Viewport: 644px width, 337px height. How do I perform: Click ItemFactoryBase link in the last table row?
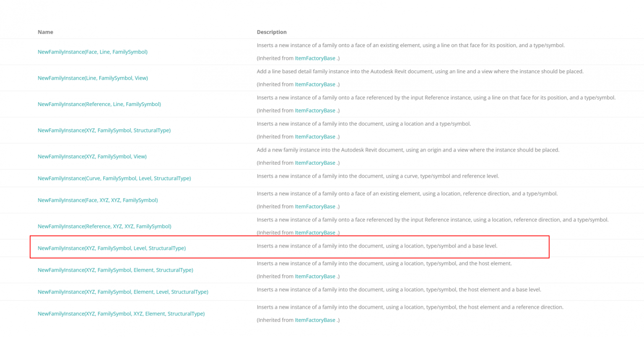click(x=315, y=320)
